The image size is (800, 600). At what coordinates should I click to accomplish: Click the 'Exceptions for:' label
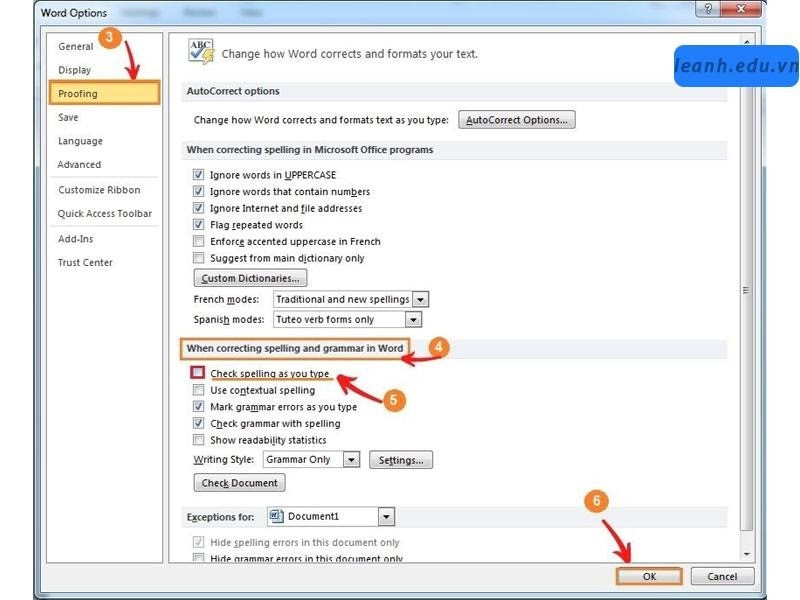(220, 517)
